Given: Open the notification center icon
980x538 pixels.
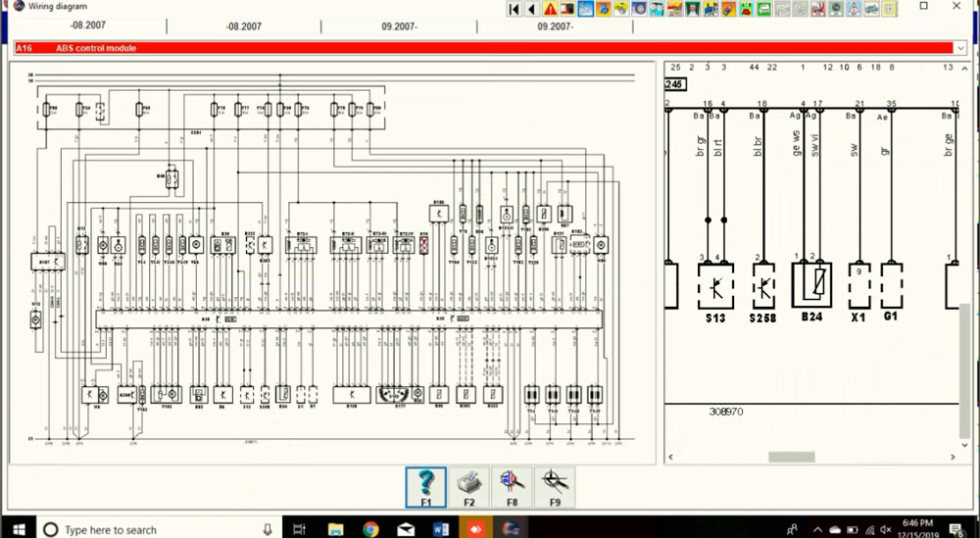Looking at the screenshot, I should 956,530.
